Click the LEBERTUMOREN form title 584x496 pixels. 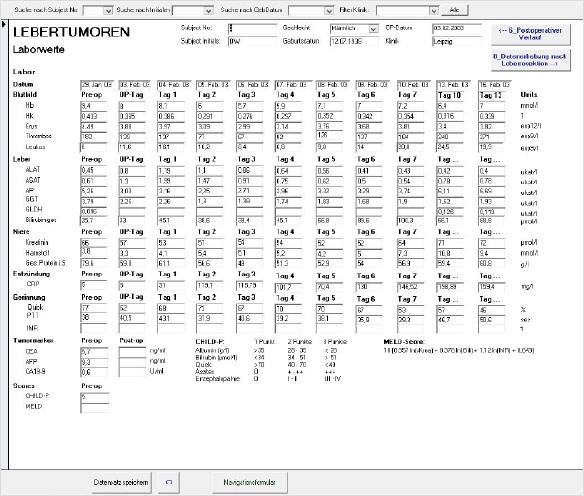pos(72,32)
